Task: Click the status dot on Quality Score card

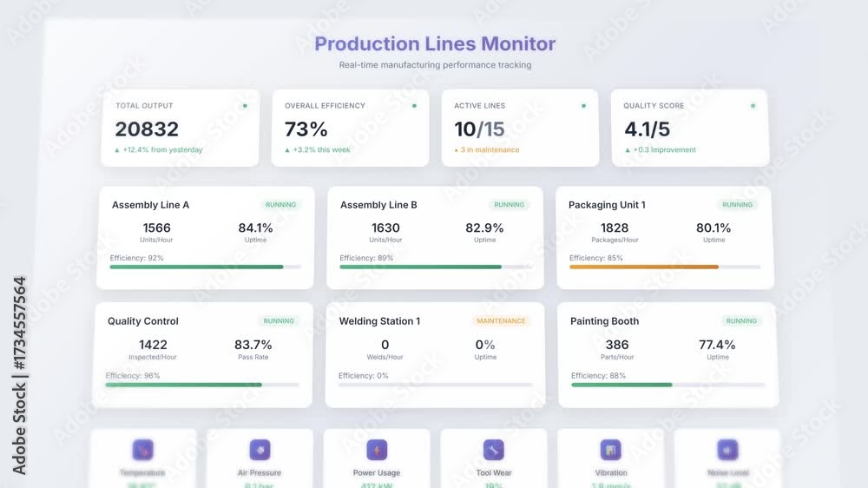Action: pyautogui.click(x=753, y=106)
